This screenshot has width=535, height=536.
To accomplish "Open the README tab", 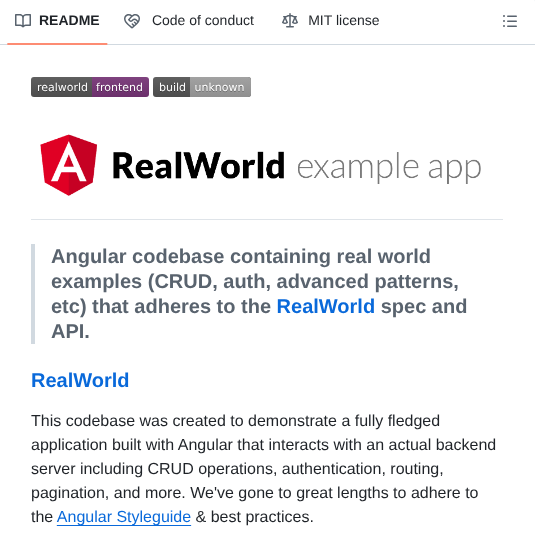I will [57, 21].
